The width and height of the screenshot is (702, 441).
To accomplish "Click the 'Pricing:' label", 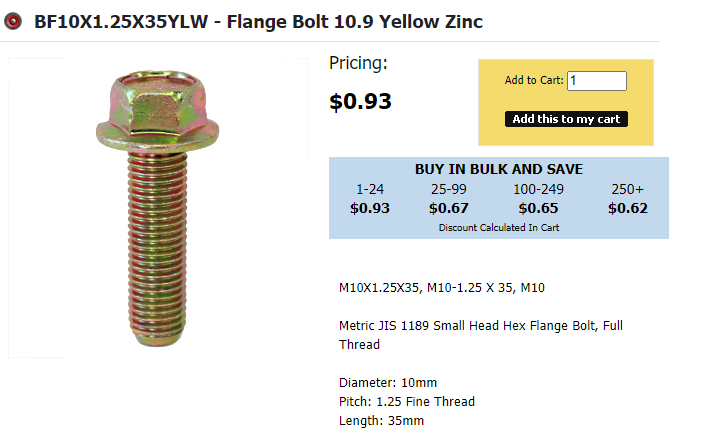I will [358, 64].
